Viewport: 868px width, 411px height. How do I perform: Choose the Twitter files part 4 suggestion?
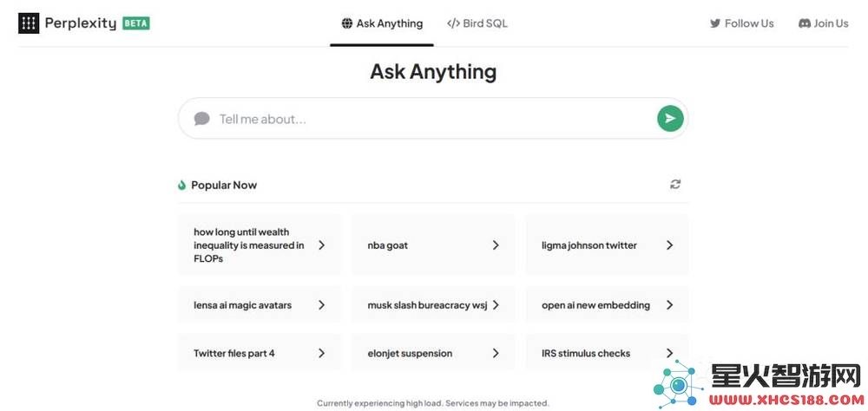(x=260, y=353)
